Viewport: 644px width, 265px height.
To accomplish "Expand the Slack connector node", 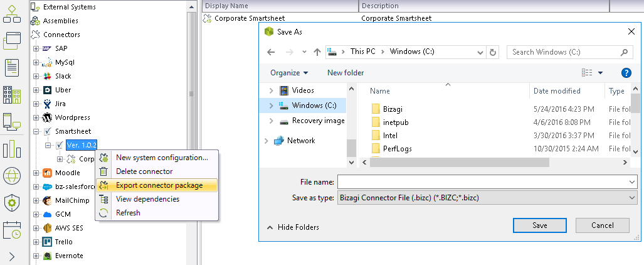I will coord(36,76).
